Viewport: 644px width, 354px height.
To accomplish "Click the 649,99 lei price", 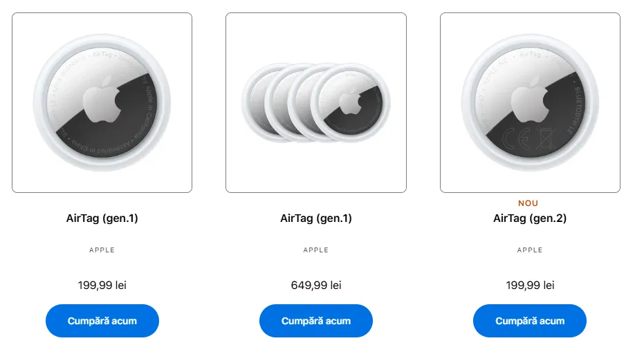I will 316,285.
